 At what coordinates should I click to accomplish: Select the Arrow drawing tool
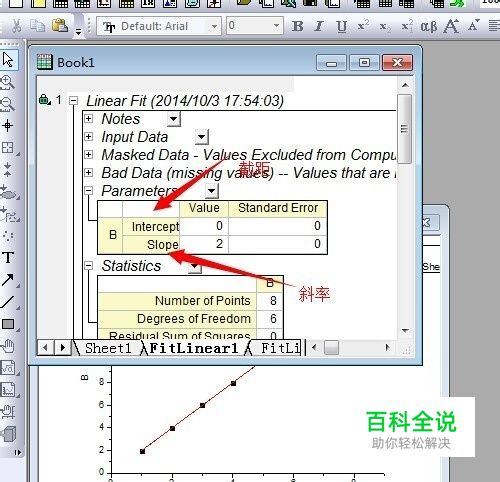pyautogui.click(x=8, y=280)
